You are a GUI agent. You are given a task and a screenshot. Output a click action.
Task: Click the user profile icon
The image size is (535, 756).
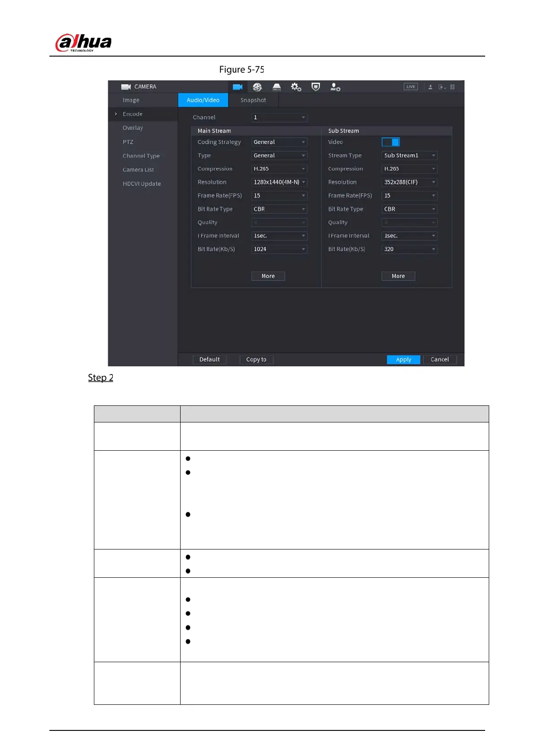coord(430,87)
